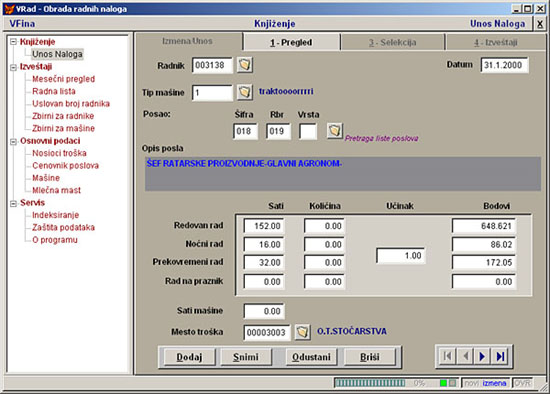The image size is (550, 394).
Task: Open worker lookup next to Radnik field
Action: pyautogui.click(x=244, y=65)
